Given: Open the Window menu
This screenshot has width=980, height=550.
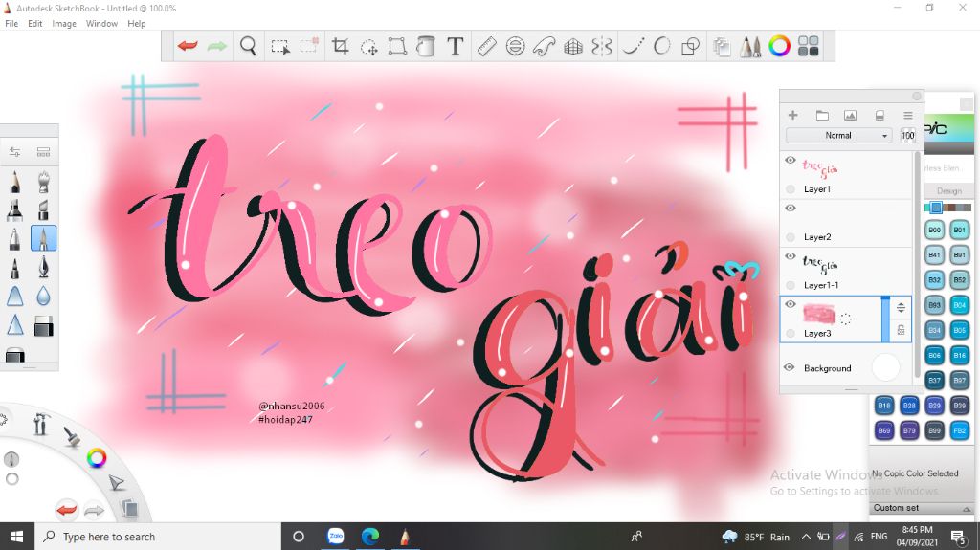Looking at the screenshot, I should pyautogui.click(x=101, y=24).
